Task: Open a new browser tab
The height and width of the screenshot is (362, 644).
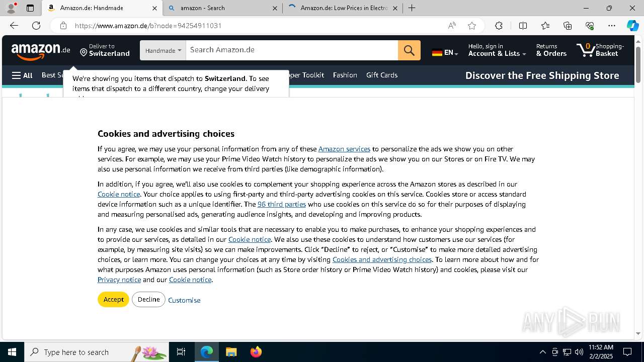Action: pyautogui.click(x=412, y=8)
